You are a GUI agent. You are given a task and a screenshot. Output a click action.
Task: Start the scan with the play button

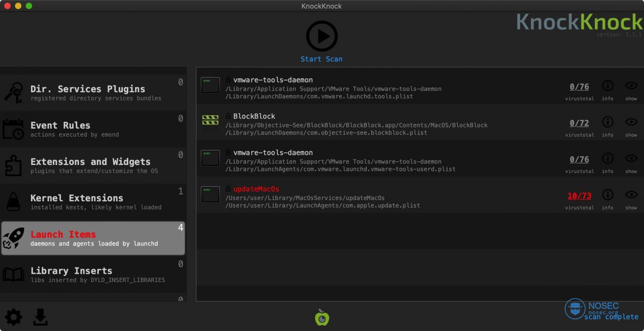(322, 36)
